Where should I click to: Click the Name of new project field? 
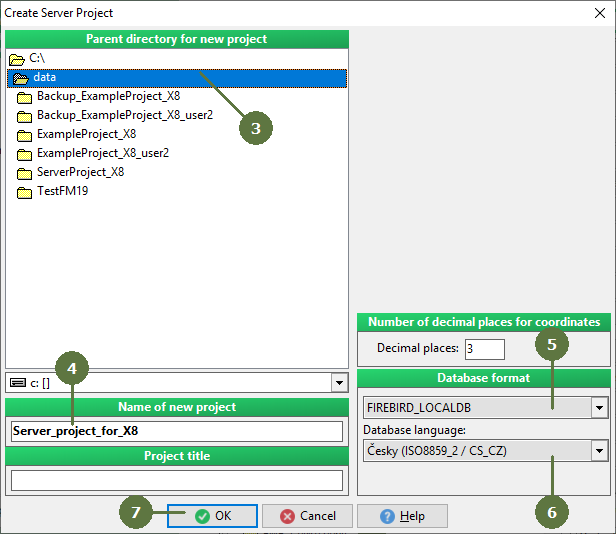(176, 431)
